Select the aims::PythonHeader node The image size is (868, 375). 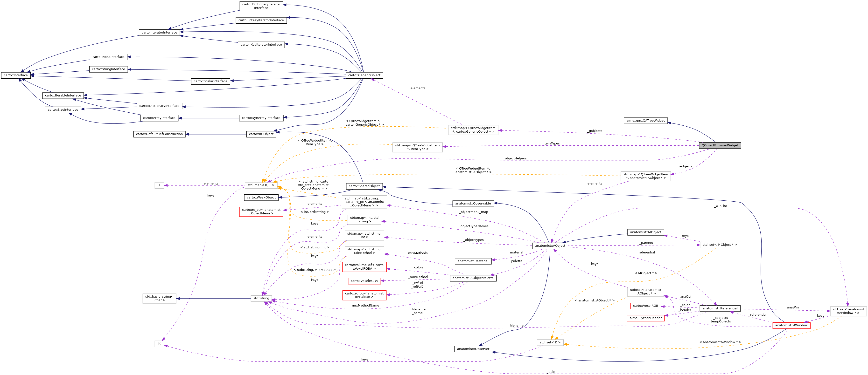coord(646,318)
